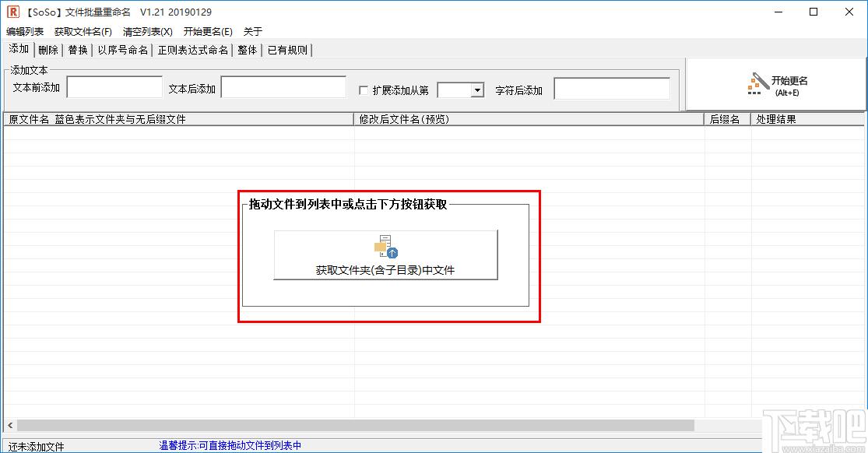868x453 pixels.
Task: Click the 修改后文件名(预览) column header
Action: pos(529,119)
